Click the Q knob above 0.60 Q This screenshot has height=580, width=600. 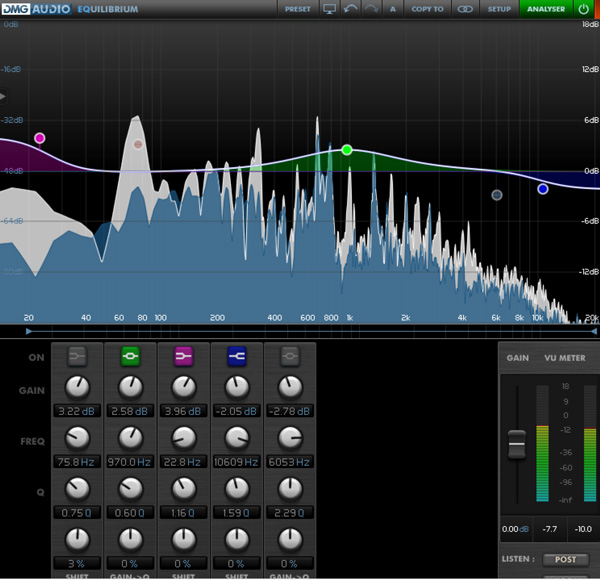(x=130, y=489)
